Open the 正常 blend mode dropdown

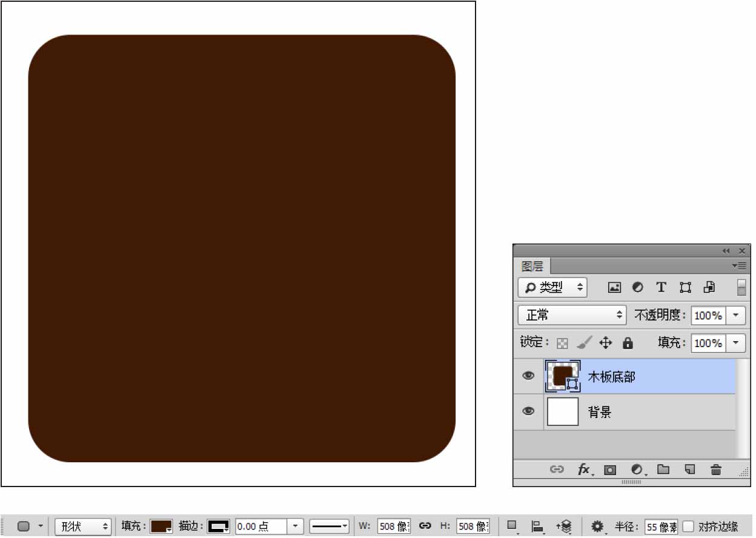tap(572, 315)
